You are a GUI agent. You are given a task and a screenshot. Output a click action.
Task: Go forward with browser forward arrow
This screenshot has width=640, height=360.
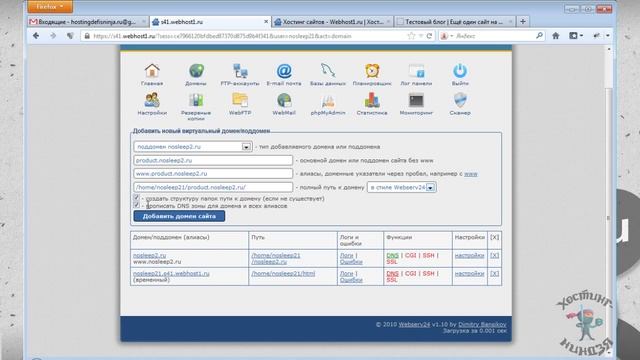[53, 36]
